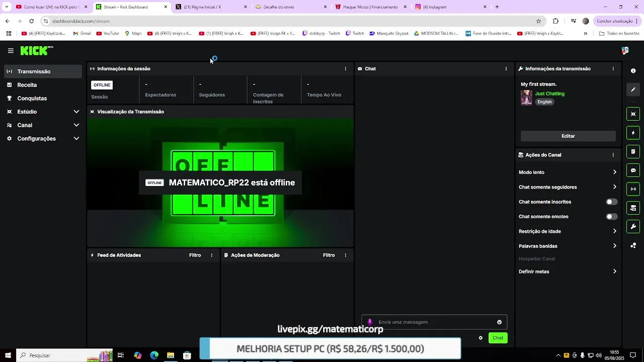Expand the Canal sidebar section
Viewport: 644px width, 362px height.
tap(42, 125)
